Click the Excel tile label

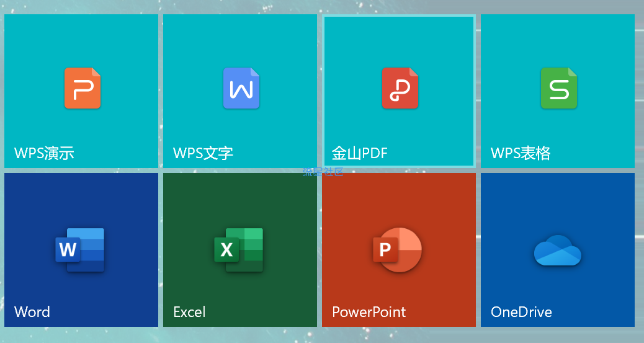189,312
